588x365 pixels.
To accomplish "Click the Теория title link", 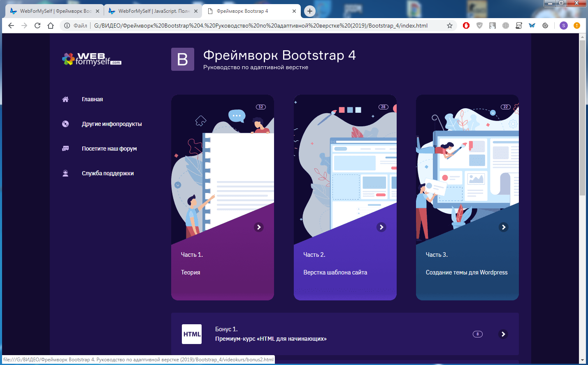I will [x=191, y=272].
